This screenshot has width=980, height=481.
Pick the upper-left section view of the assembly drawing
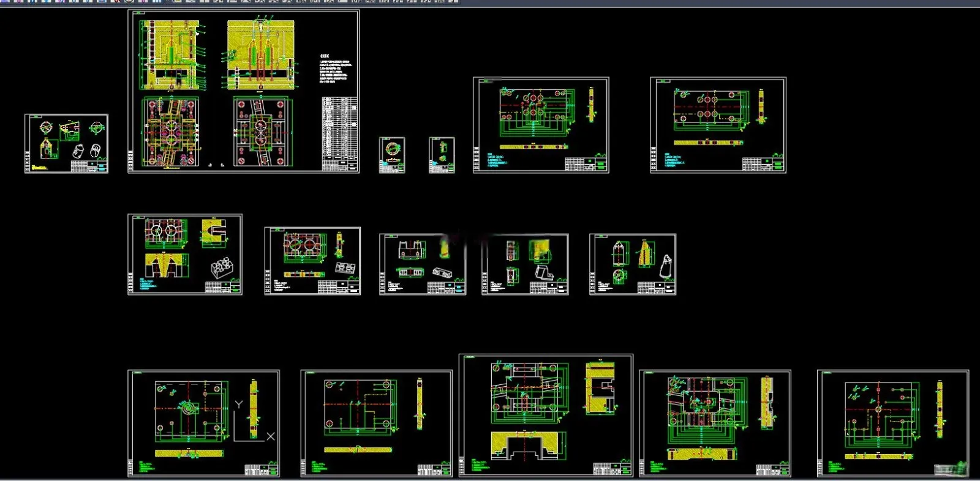171,55
